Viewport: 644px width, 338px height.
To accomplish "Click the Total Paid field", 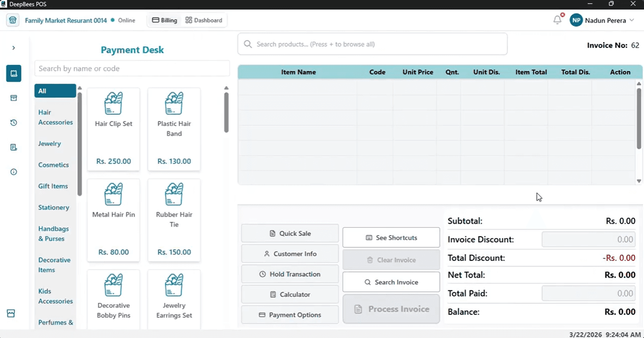I will pyautogui.click(x=590, y=294).
